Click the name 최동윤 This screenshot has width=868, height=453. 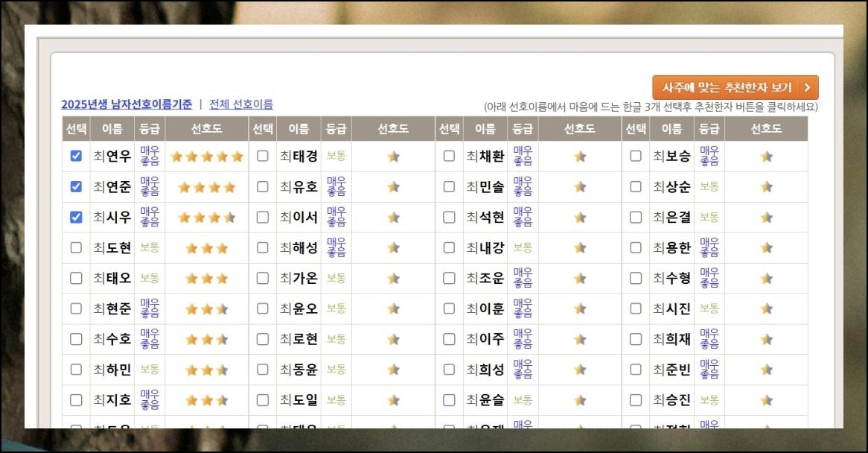pyautogui.click(x=299, y=370)
